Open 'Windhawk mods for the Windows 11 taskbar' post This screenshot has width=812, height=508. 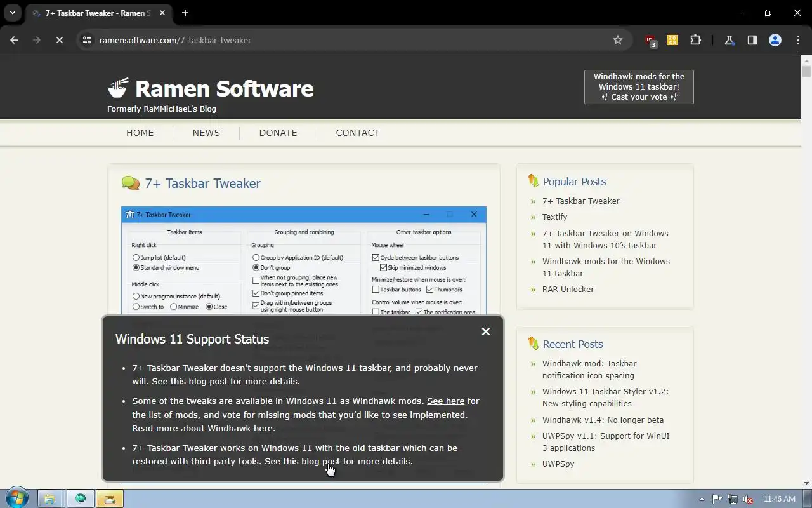pos(606,267)
